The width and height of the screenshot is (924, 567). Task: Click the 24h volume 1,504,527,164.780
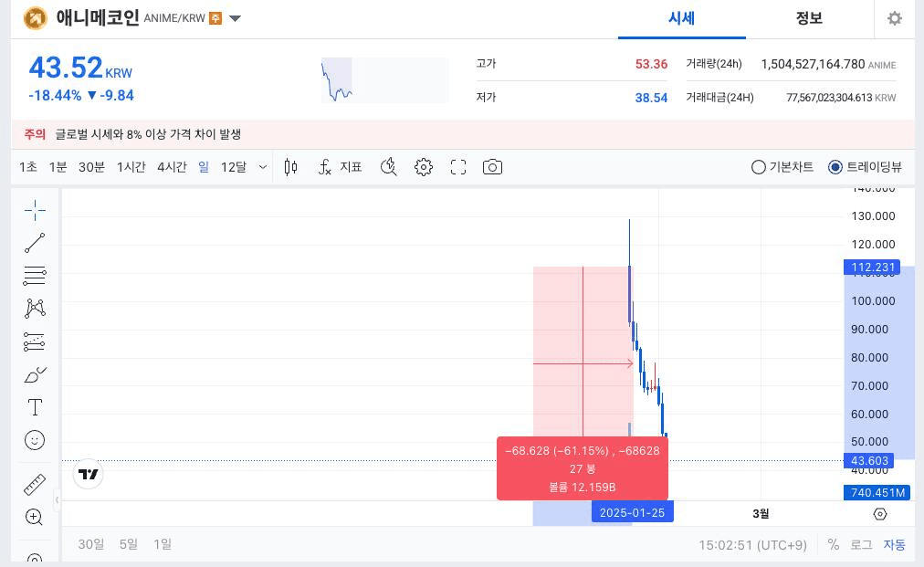click(x=813, y=64)
